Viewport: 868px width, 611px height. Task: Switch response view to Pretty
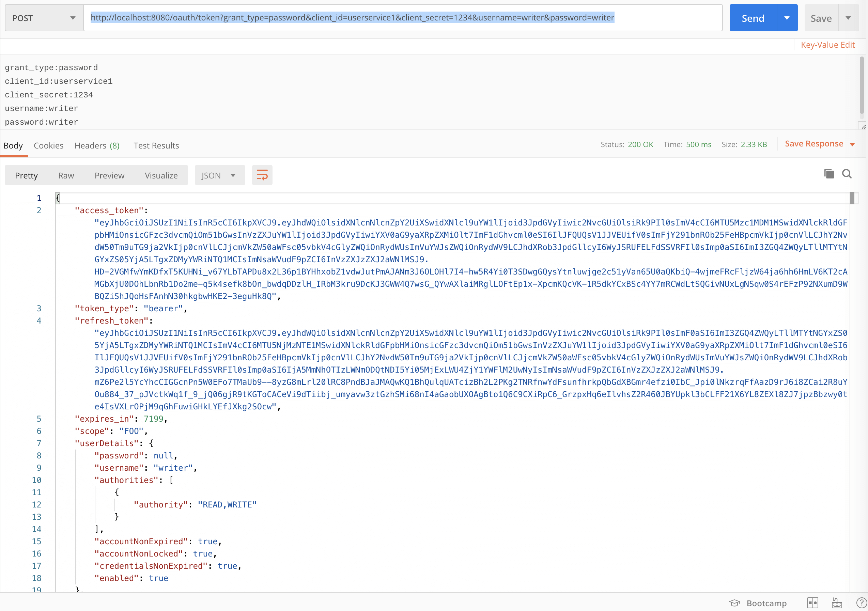click(x=26, y=175)
